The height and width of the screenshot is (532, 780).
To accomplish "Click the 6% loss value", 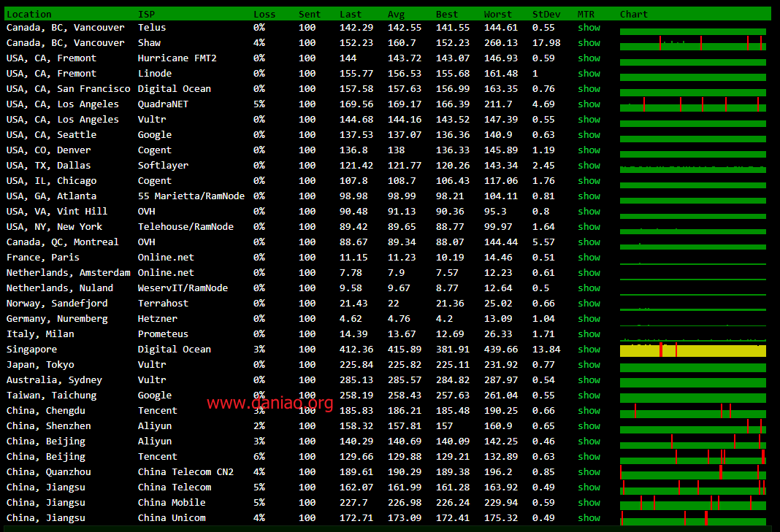I will [x=259, y=456].
